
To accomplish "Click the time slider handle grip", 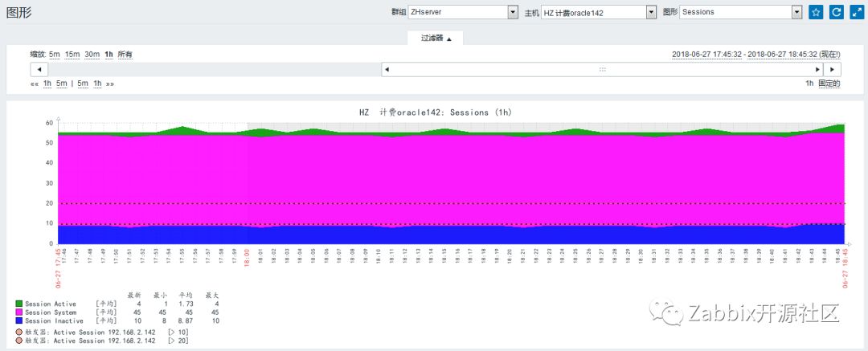I will tap(602, 70).
